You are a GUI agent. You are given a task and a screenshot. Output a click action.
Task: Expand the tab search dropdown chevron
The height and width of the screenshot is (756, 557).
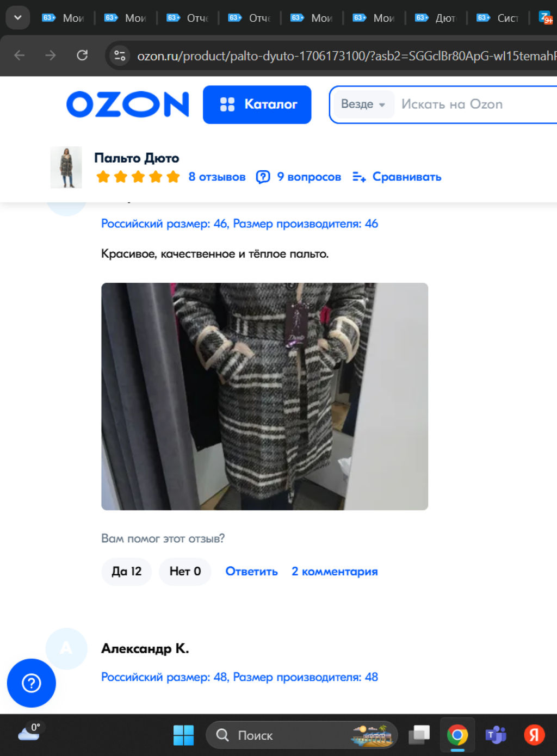click(17, 17)
